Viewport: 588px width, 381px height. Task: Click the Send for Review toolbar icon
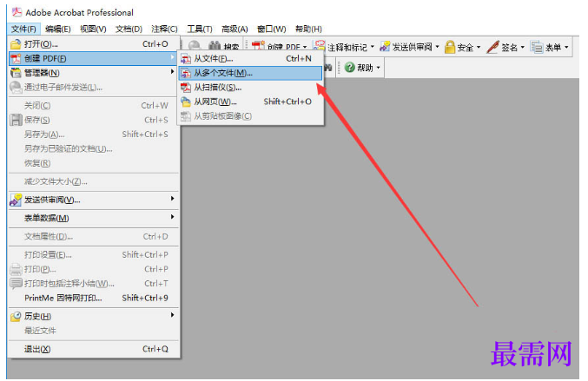tap(385, 47)
